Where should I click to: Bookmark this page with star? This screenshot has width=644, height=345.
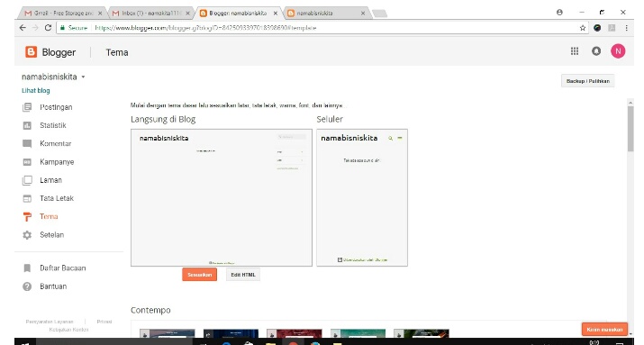(583, 28)
